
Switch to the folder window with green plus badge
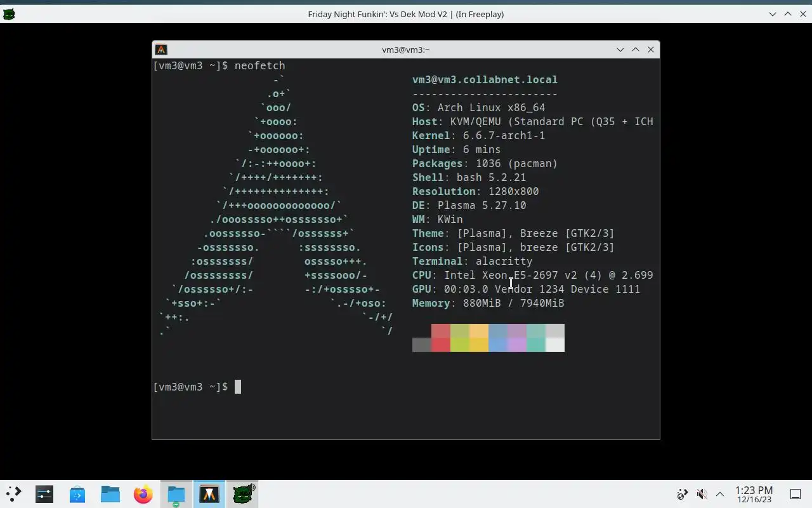point(176,493)
